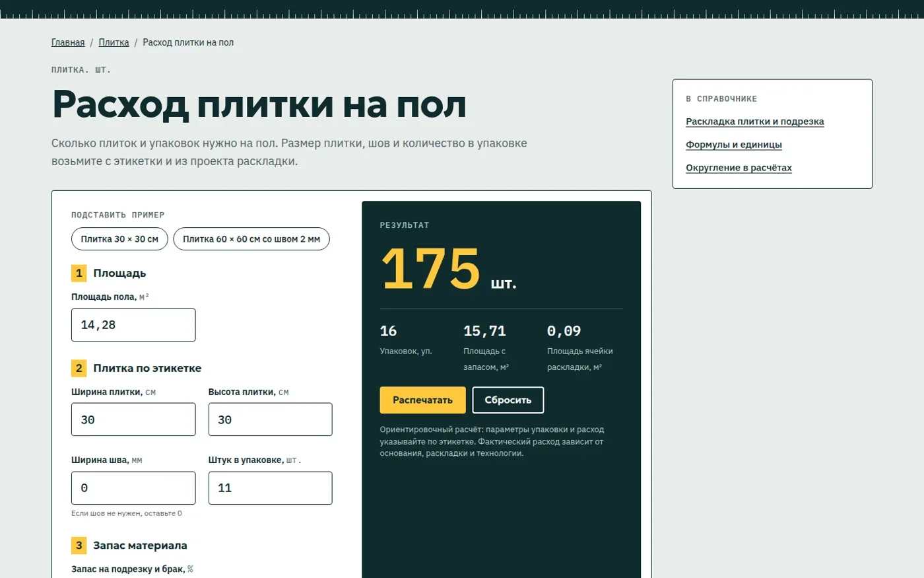Click the Площадь section heading
Image resolution: width=924 pixels, height=578 pixels.
coord(119,273)
